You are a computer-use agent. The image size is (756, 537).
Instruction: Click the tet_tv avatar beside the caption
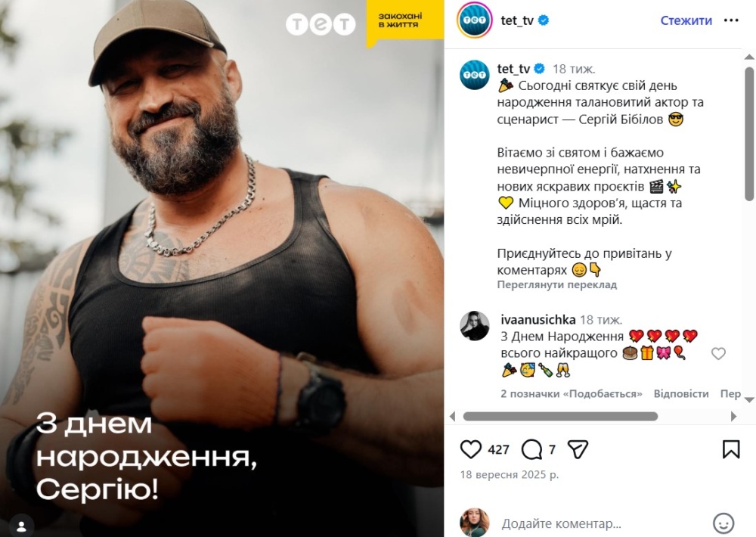click(475, 75)
